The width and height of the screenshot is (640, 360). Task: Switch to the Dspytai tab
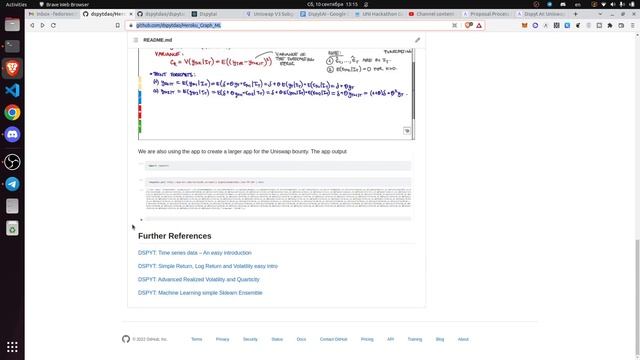pos(216,14)
